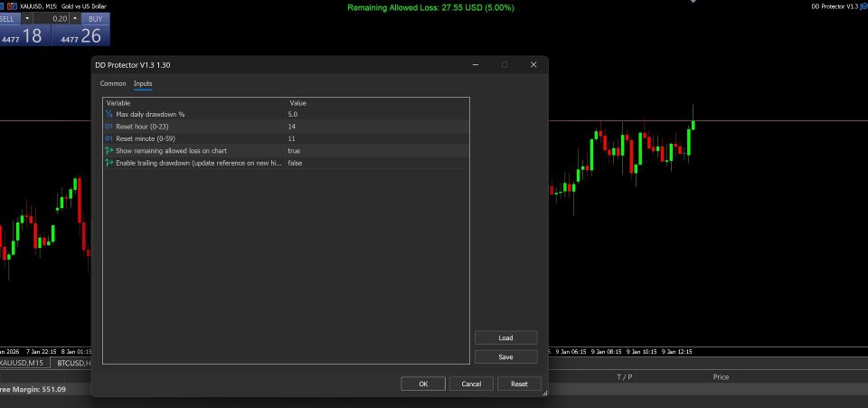Click the Enable trailing drawdown boolean icon
Screen dimensions: 868x408
[108, 163]
